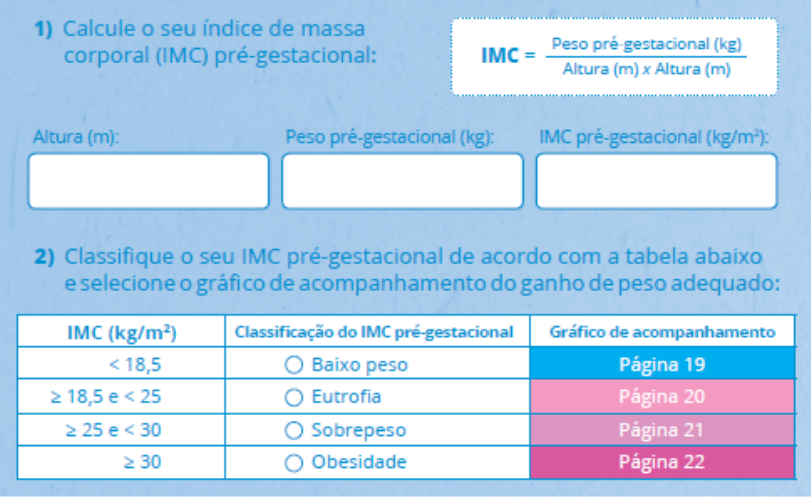Click the IMC pré-gestacional result box

(656, 181)
